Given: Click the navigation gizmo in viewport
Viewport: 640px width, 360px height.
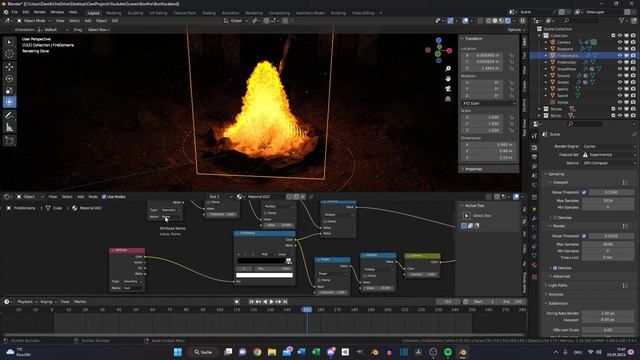Looking at the screenshot, I should pyautogui.click(x=438, y=51).
